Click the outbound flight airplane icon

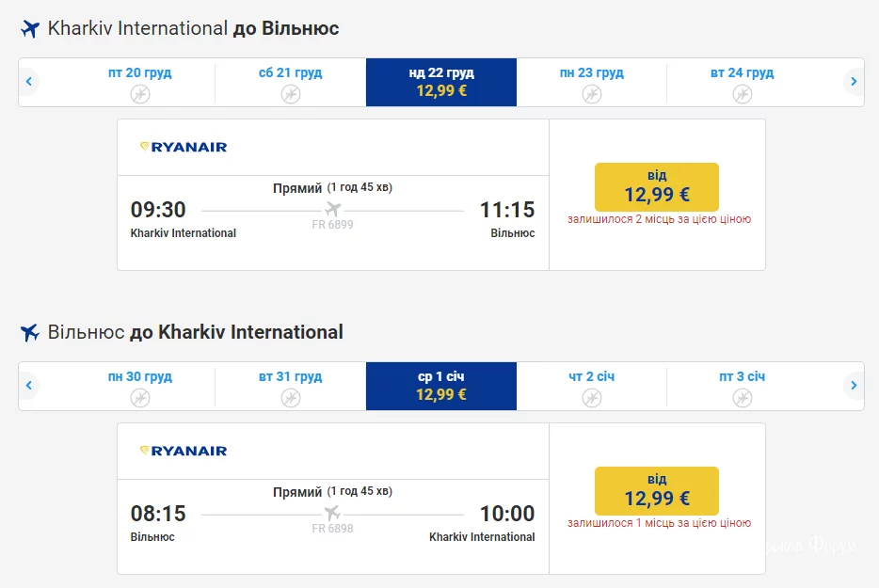point(30,29)
